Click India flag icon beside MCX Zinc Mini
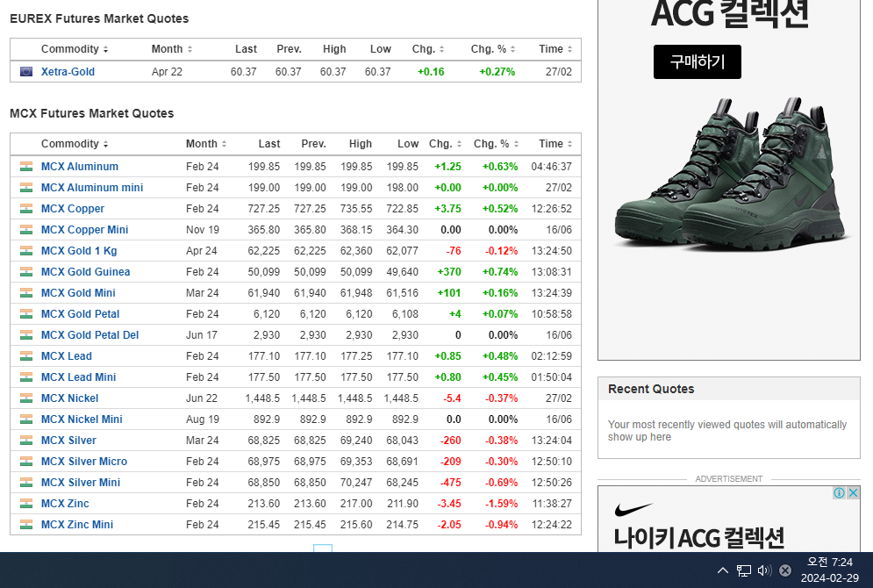 [x=26, y=525]
